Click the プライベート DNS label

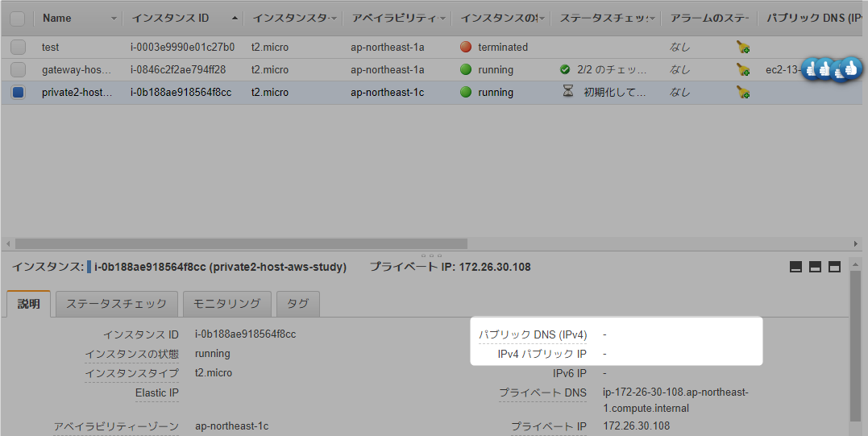coord(543,392)
